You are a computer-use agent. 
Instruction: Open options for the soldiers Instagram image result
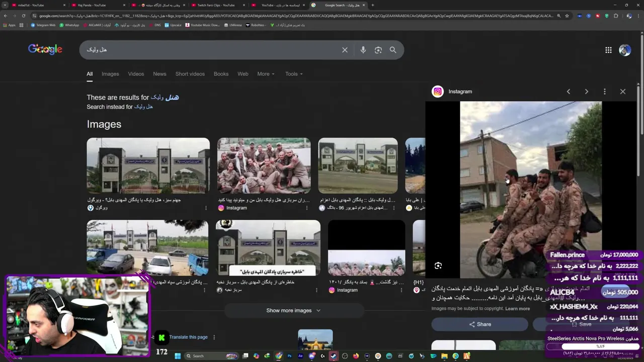pyautogui.click(x=307, y=208)
